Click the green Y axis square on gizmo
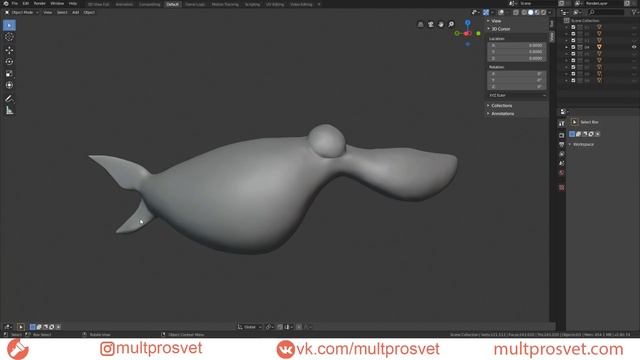The image size is (640, 360). pos(478,33)
